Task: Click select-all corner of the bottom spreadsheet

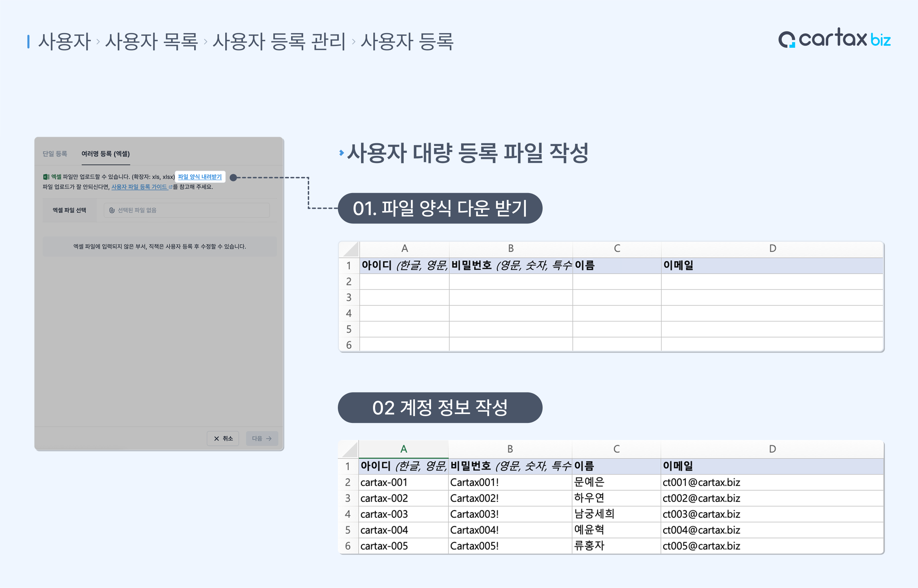Action: [x=349, y=450]
